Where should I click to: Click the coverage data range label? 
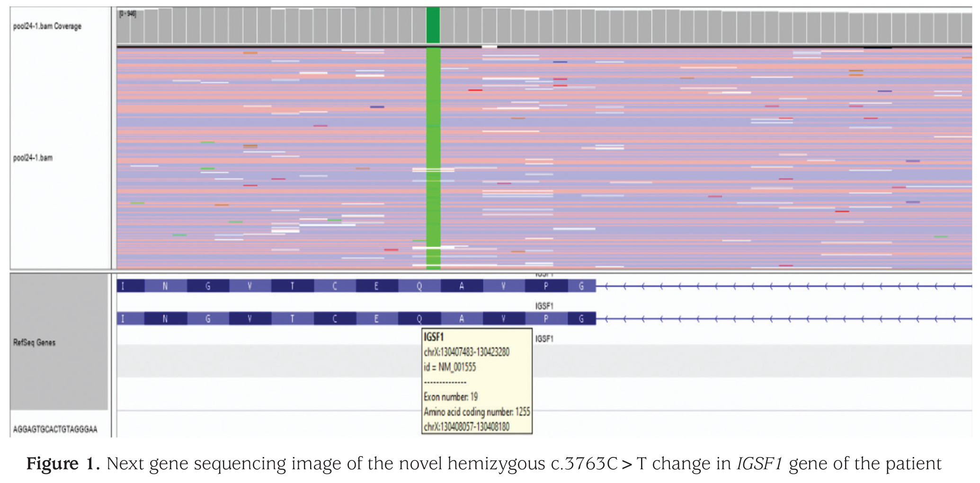coord(127,14)
